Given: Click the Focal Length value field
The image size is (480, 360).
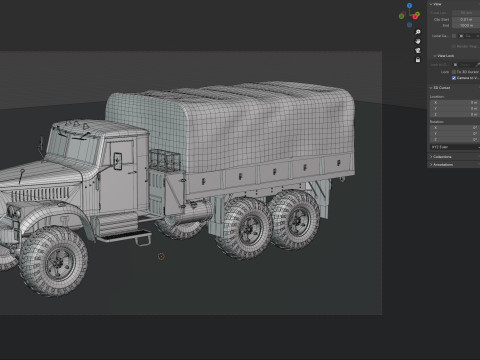Looking at the screenshot, I should (x=466, y=13).
